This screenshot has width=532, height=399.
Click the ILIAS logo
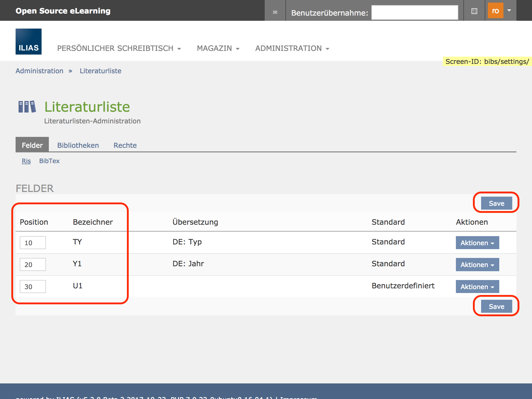click(29, 42)
